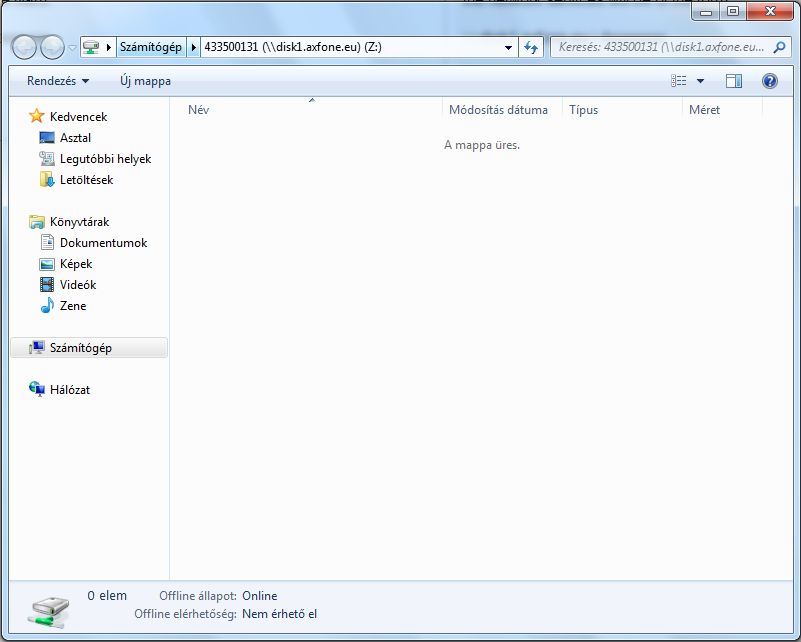Open the Rendezés dropdown menu

click(x=58, y=81)
